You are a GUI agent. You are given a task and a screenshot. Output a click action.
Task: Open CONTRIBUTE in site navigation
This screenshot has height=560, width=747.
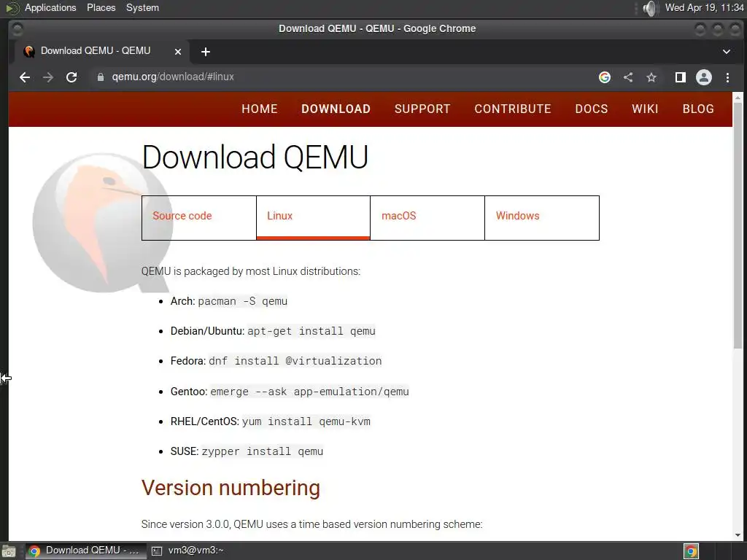(513, 109)
